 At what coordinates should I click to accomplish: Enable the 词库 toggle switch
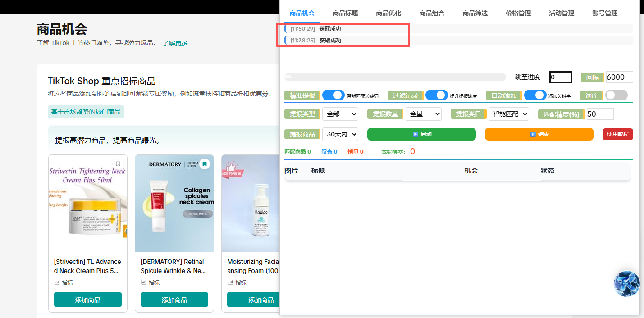(616, 95)
